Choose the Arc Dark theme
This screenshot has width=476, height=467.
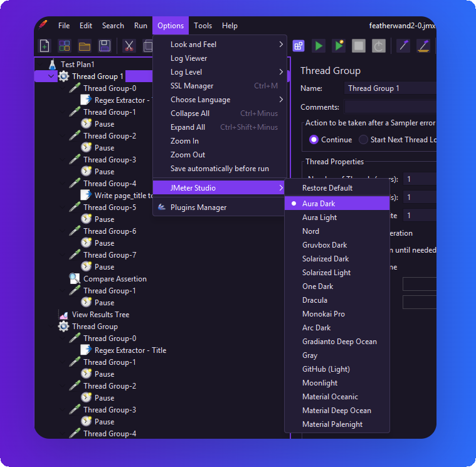[x=337, y=328]
